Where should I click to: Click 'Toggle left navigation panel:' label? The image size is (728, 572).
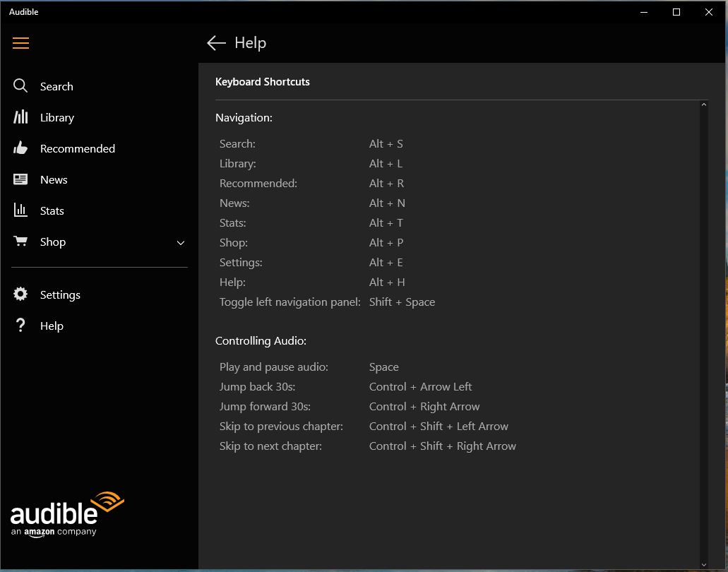pos(290,302)
